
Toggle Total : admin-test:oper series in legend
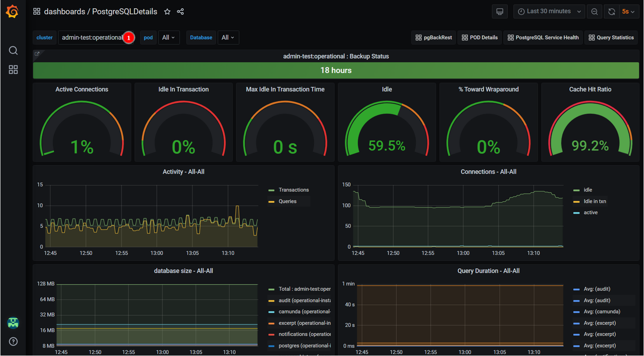[305, 289]
